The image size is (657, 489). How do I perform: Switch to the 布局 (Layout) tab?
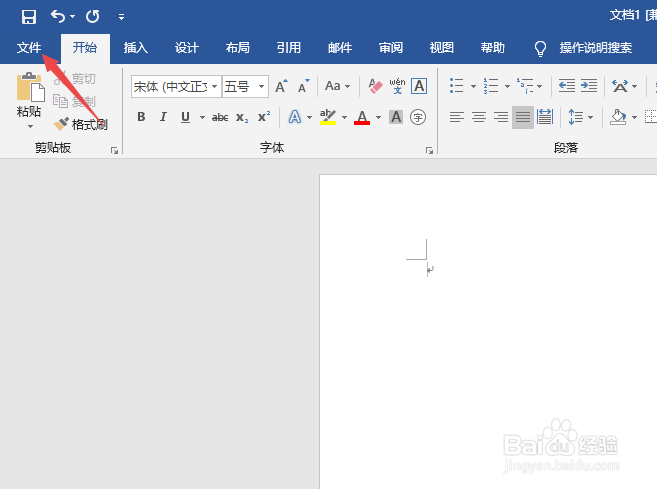pos(238,48)
